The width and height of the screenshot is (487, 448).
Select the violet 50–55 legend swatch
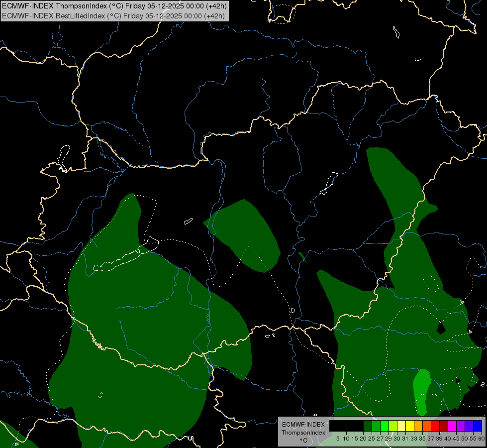pos(469,426)
